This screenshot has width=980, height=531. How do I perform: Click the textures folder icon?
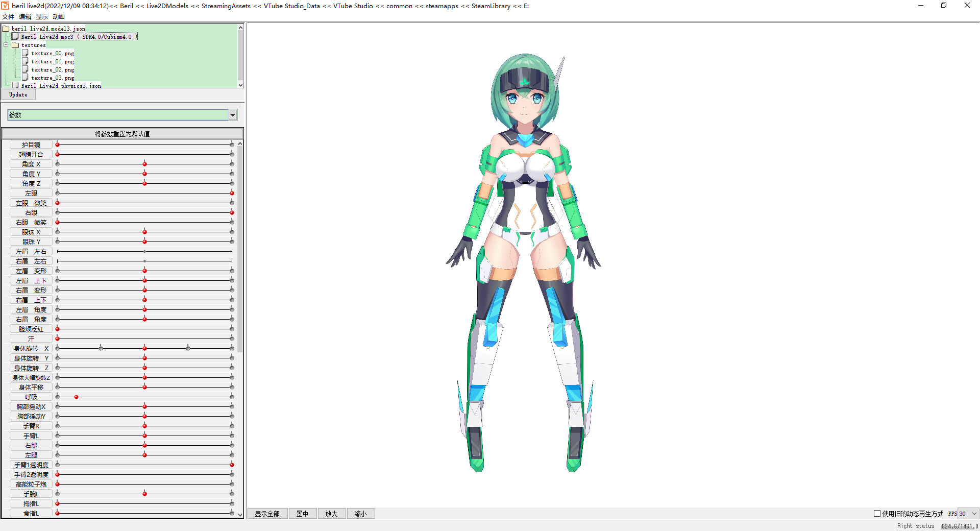pos(16,45)
